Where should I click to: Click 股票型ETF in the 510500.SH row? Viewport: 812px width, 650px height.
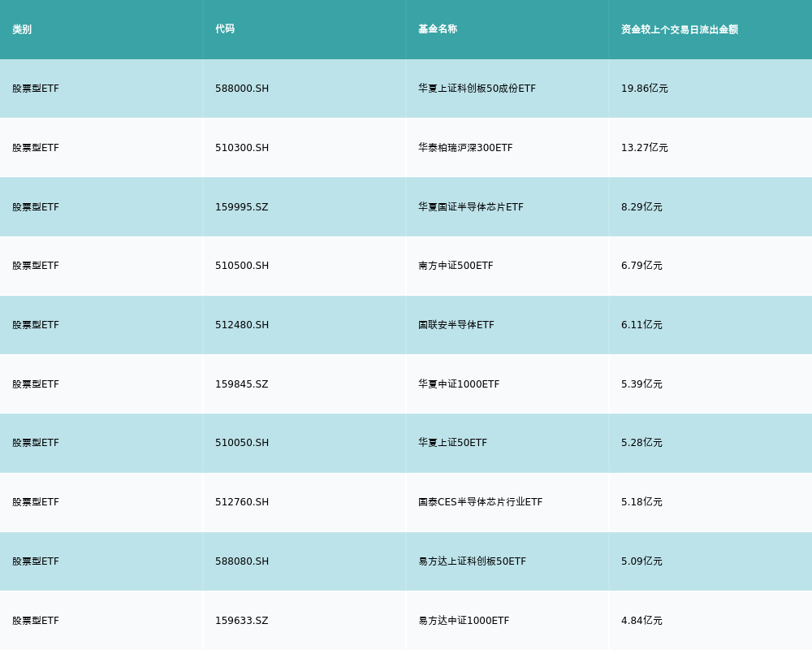[x=36, y=266]
